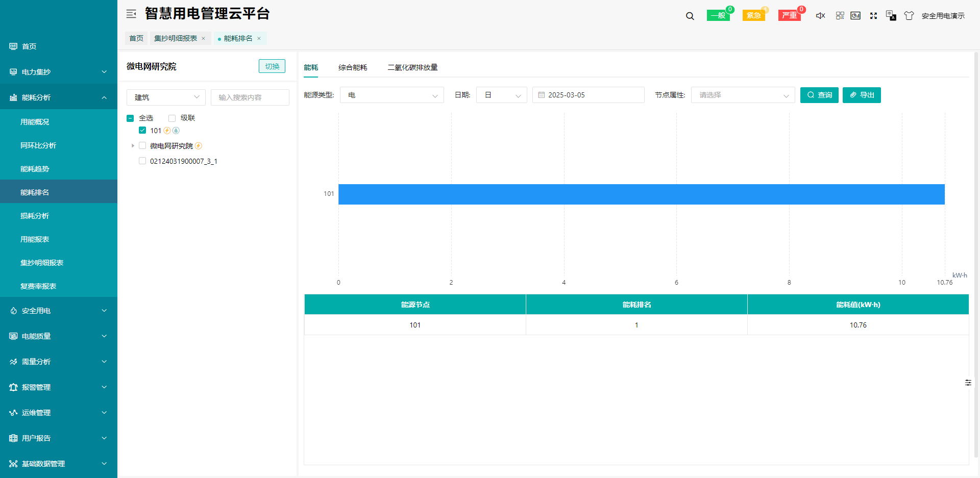Click the blue bar for node 101

642,194
